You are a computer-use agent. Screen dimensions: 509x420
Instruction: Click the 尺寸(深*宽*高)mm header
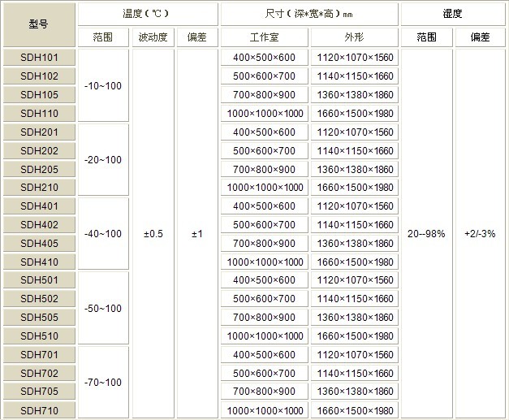click(x=309, y=14)
